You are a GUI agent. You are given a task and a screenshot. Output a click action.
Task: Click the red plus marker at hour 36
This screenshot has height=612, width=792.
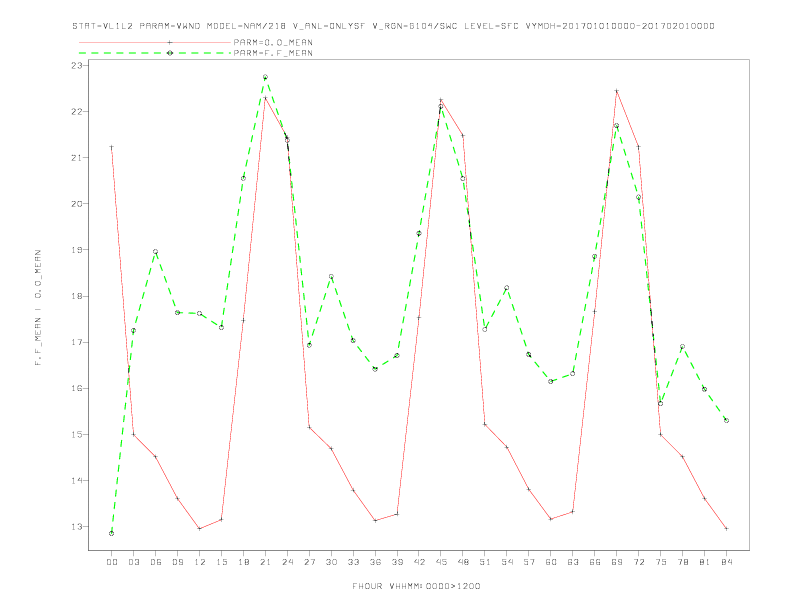[x=375, y=521]
